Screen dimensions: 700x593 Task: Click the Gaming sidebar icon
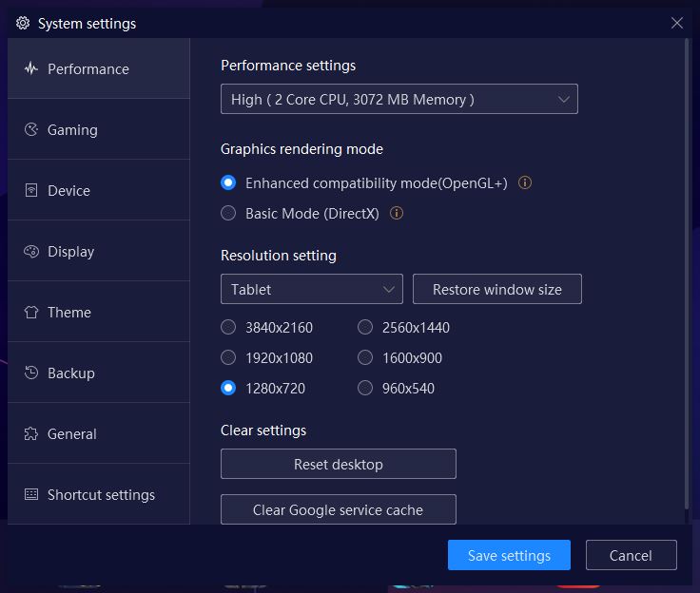point(31,130)
